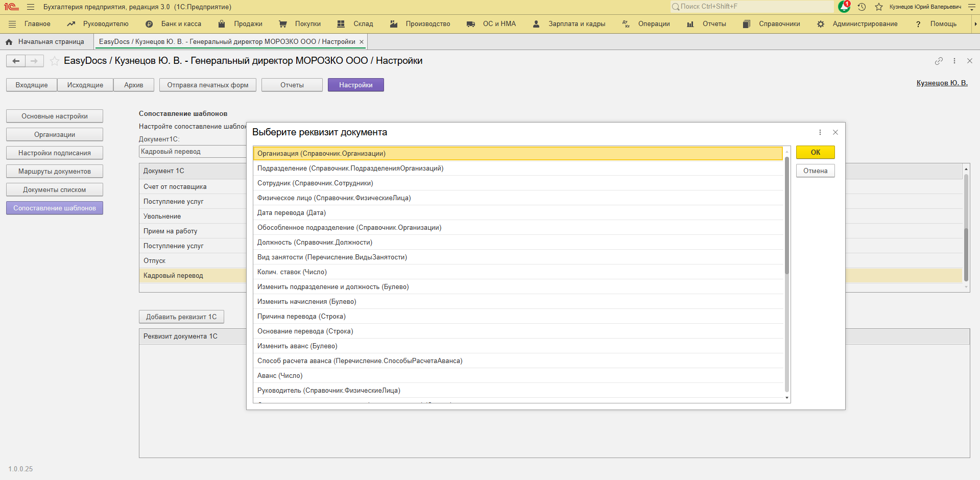Viewport: 980px width, 480px height.
Task: Open the dialog's three-dot options menu
Action: tap(820, 132)
